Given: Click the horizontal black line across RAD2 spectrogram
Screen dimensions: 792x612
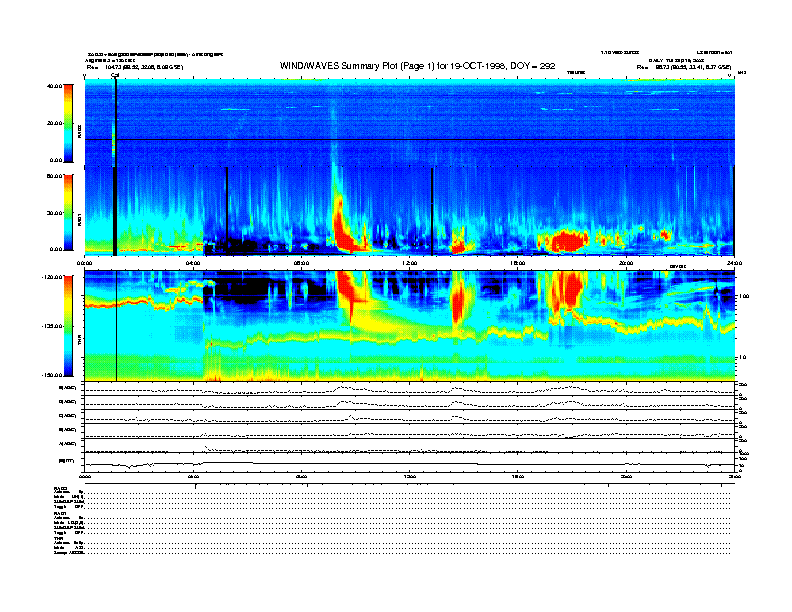Looking at the screenshot, I should point(410,139).
